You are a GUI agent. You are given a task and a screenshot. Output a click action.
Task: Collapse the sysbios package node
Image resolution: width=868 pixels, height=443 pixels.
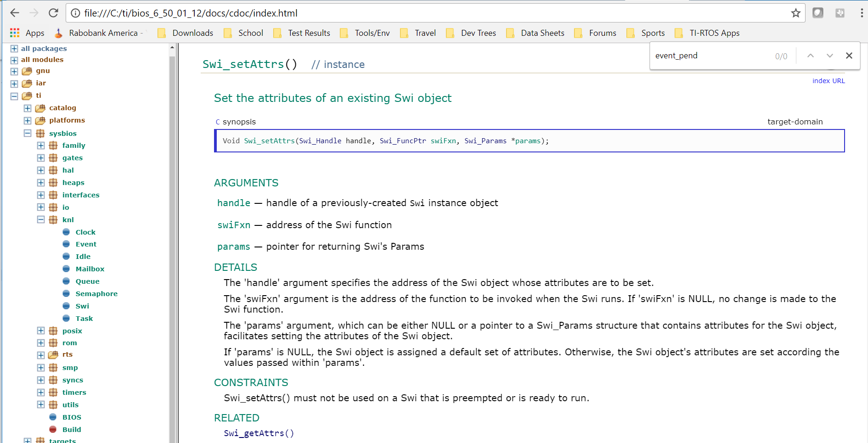point(28,133)
